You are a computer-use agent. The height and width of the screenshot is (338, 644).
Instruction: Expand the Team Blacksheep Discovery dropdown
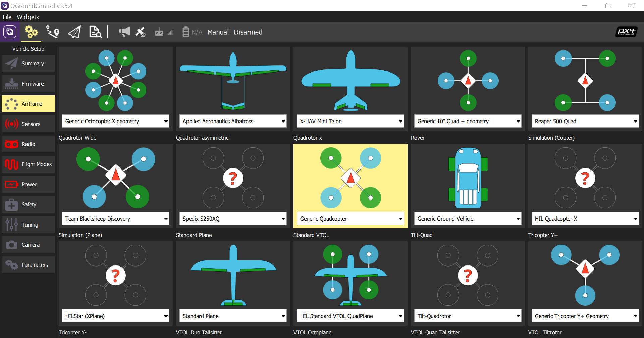point(116,219)
